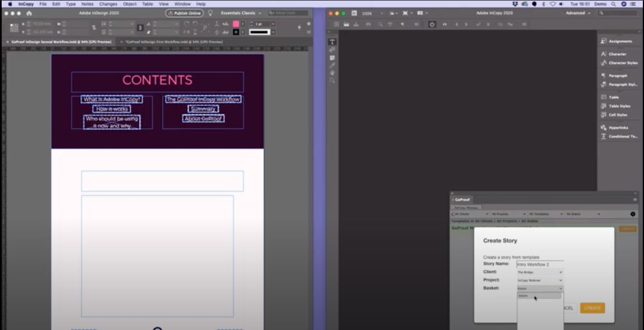Viewport: 644px width, 330px height.
Task: Open the Conditional Text panel
Action: tap(619, 136)
